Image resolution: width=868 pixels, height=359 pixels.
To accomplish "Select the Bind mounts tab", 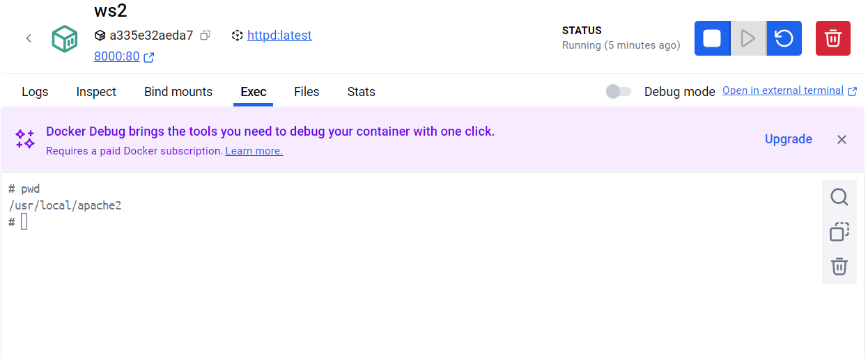I will click(x=178, y=92).
